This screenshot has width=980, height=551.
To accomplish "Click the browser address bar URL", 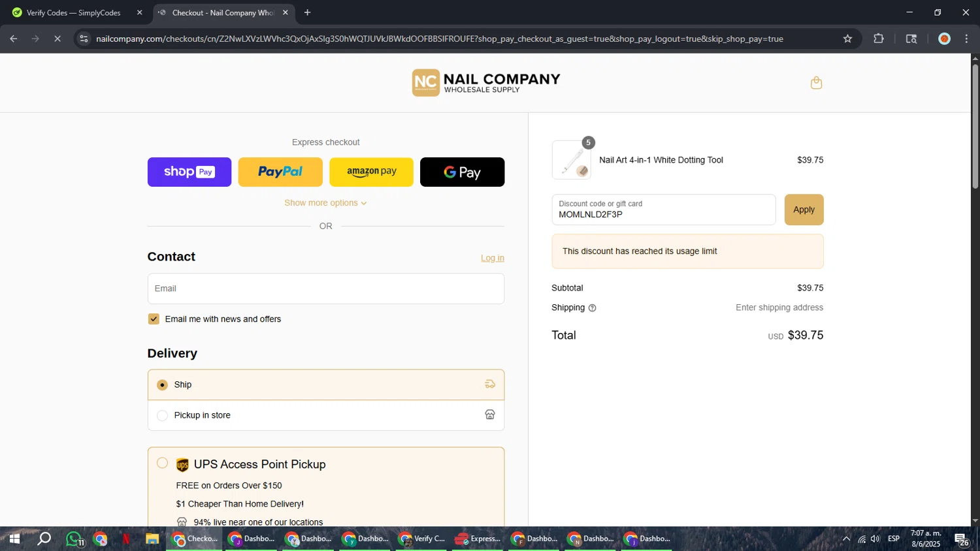I will click(439, 39).
